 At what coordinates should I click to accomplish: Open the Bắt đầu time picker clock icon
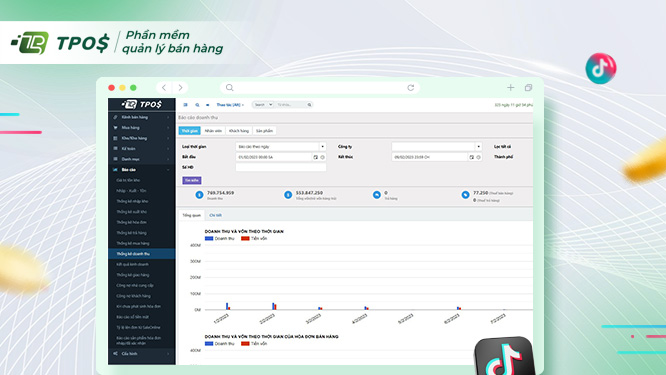[x=323, y=157]
